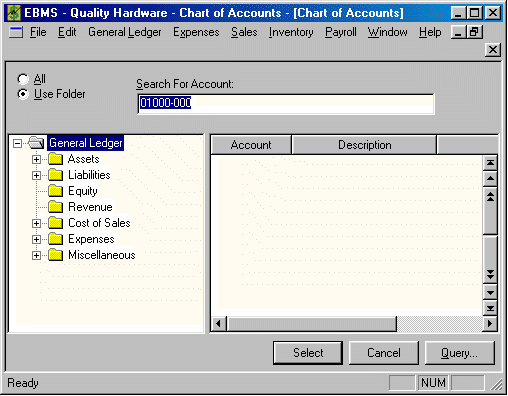Click the resize grip in status bar corner
Viewport: 508px width, 396px height.
pos(496,384)
